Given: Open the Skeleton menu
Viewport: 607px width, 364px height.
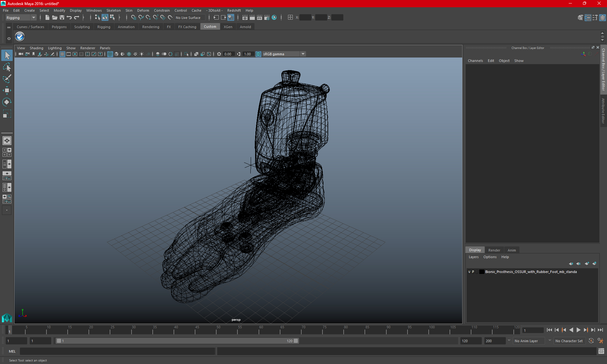Looking at the screenshot, I should point(113,10).
